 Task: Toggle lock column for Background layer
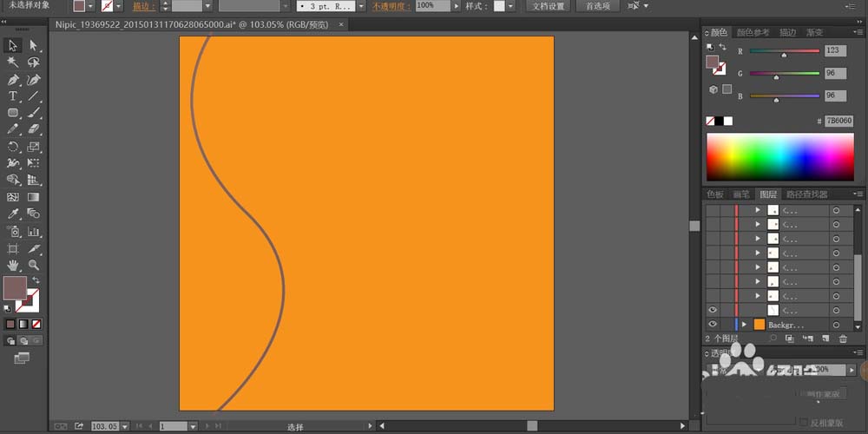coord(727,325)
